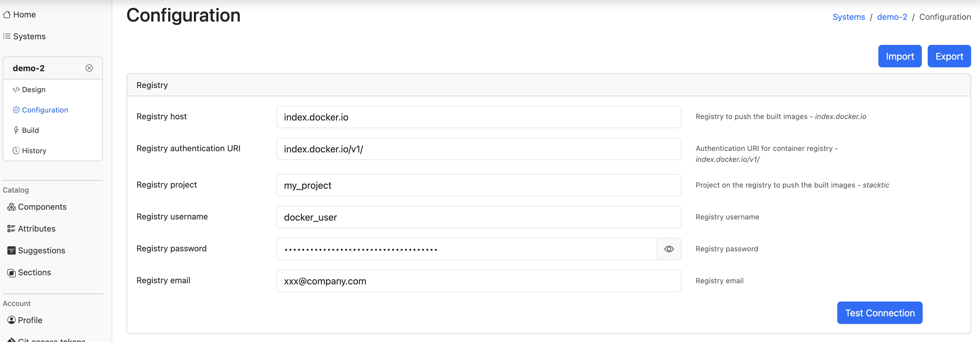Follow the demo-2 breadcrumb link
Viewport: 980px width, 342px height.
892,17
